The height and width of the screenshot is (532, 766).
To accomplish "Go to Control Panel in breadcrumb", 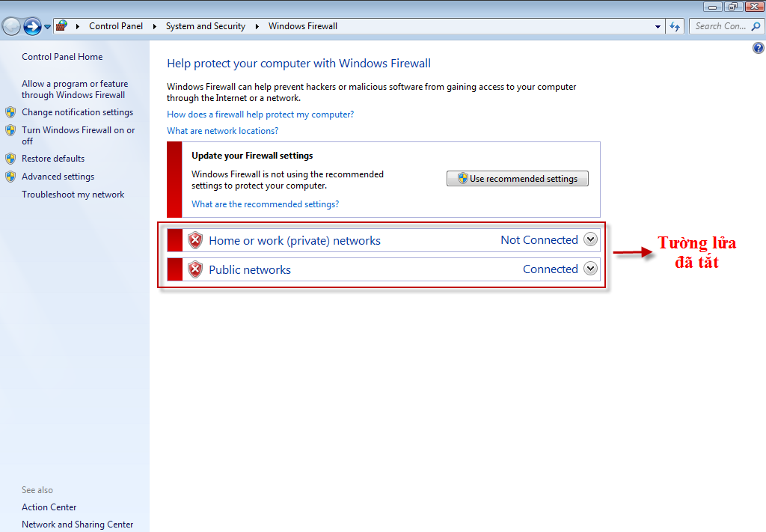I will pos(116,26).
